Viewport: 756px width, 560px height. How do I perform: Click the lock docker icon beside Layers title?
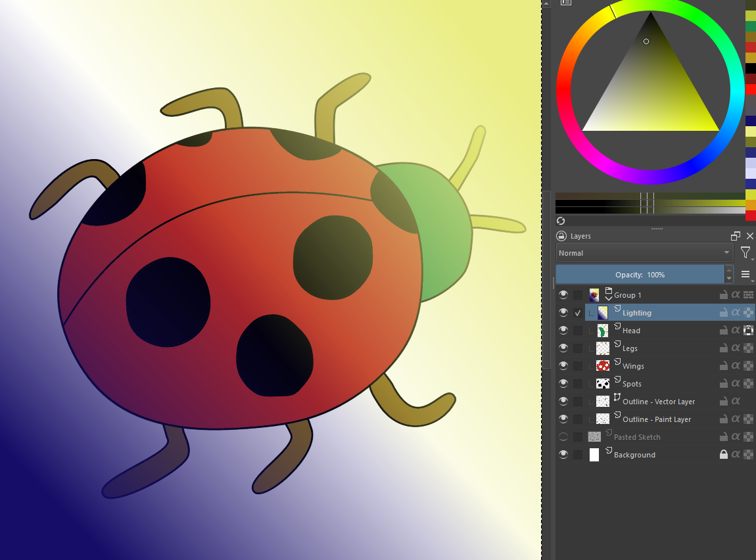[x=561, y=236]
